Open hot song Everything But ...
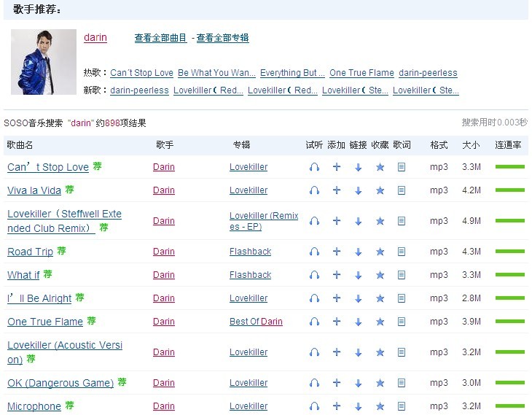This screenshot has width=532, height=415. [x=292, y=73]
